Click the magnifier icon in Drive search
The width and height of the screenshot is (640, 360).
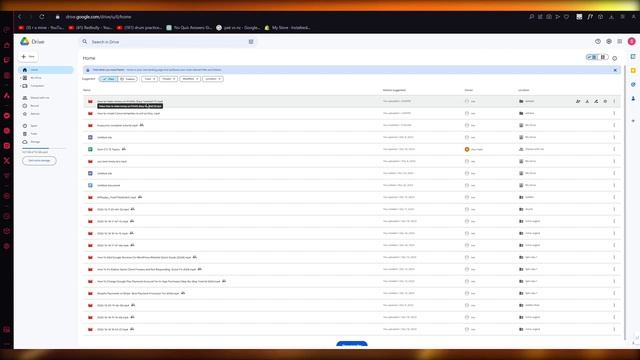[84, 42]
